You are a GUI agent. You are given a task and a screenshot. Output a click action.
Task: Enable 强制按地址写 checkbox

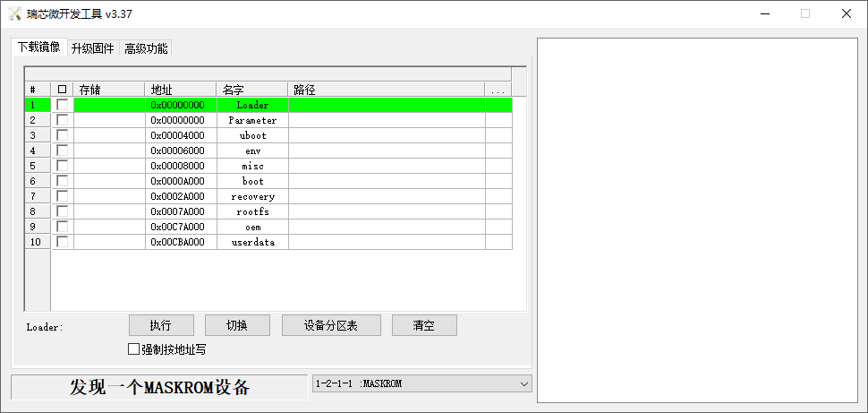pyautogui.click(x=134, y=349)
